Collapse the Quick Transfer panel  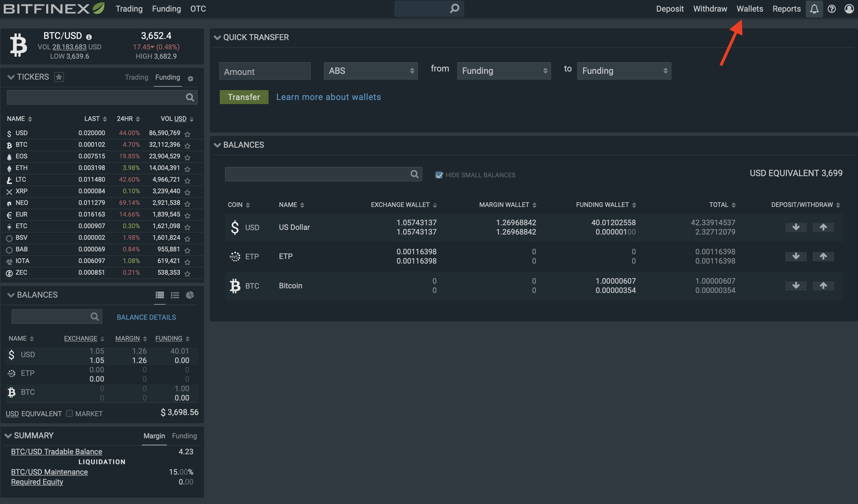[x=217, y=37]
